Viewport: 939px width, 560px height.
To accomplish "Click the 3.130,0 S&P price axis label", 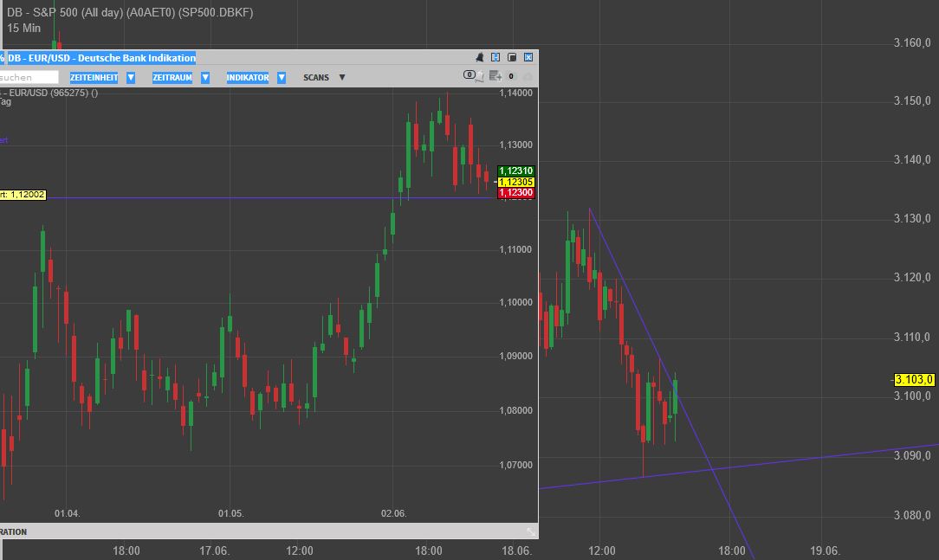I will 912,218.
